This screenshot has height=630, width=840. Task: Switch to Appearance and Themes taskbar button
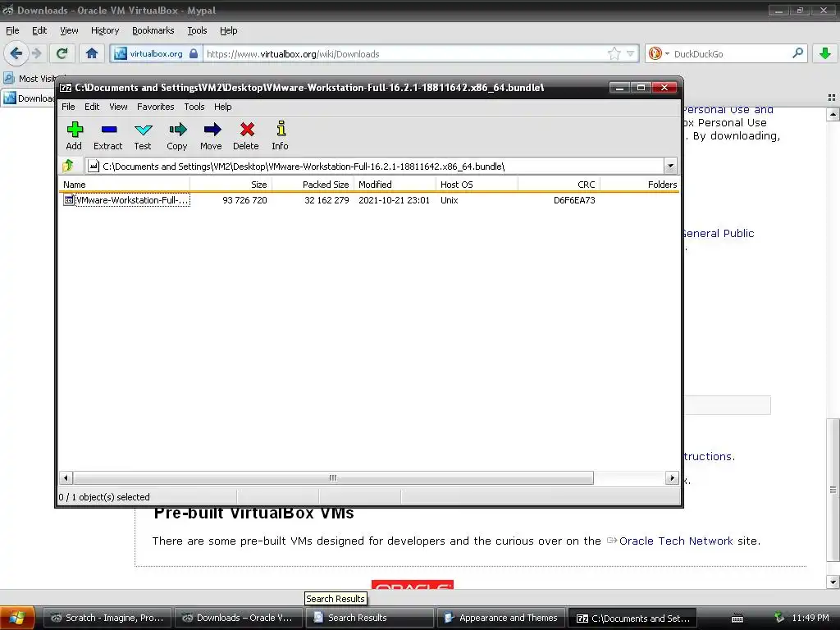[501, 618]
